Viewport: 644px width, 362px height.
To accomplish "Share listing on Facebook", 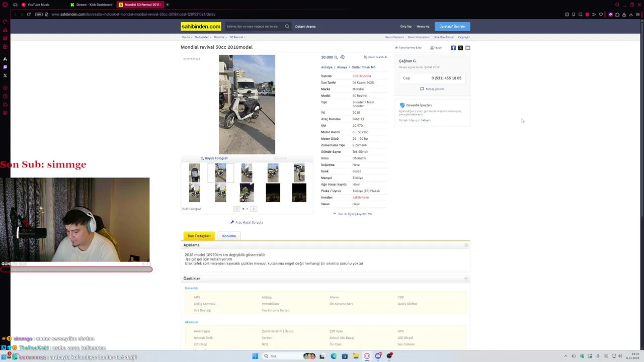I will pyautogui.click(x=453, y=48).
